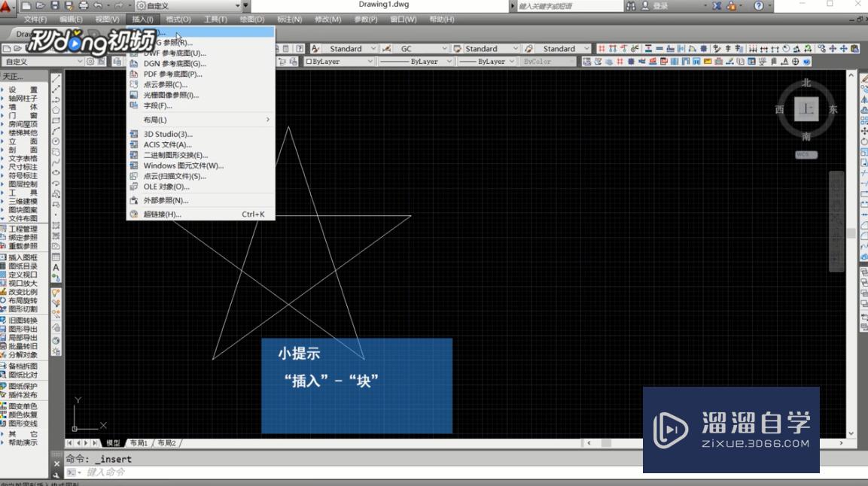Select the Rectangle draw tool icon
Viewport: 868px width, 486px height.
point(56,120)
